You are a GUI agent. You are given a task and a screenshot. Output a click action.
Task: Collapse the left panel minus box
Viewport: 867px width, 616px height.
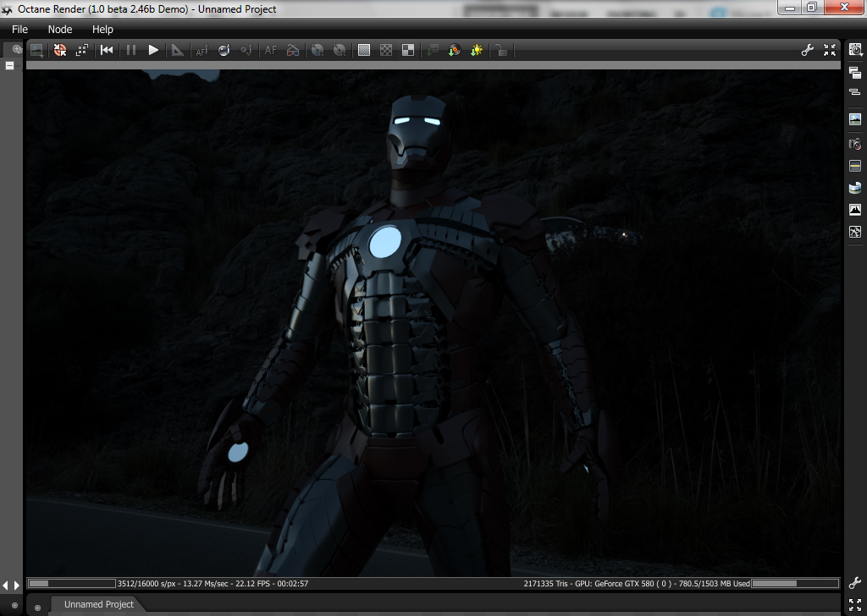click(10, 65)
